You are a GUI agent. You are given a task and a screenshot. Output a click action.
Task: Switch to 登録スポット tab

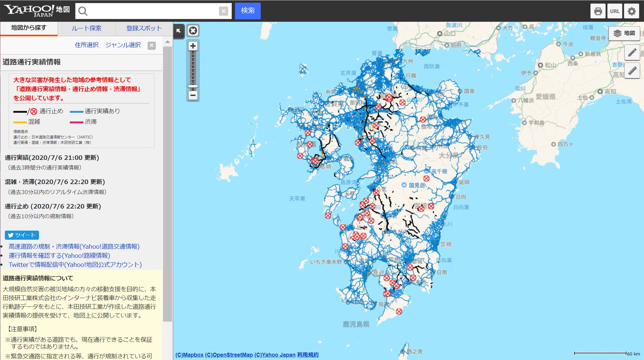point(144,28)
